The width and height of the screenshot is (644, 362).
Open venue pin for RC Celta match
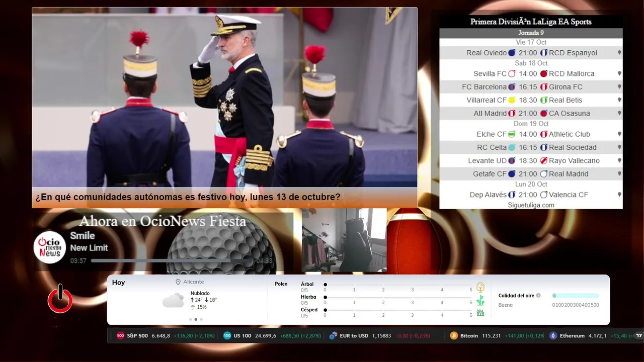[619, 147]
